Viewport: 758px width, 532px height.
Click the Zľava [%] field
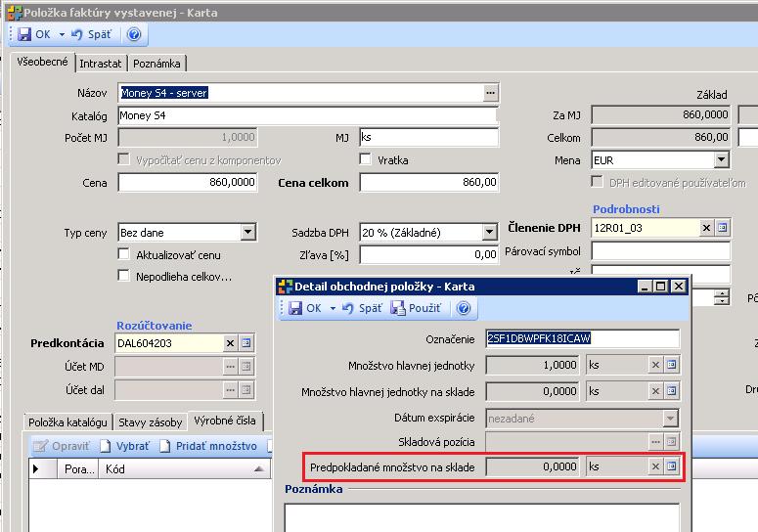tap(428, 254)
